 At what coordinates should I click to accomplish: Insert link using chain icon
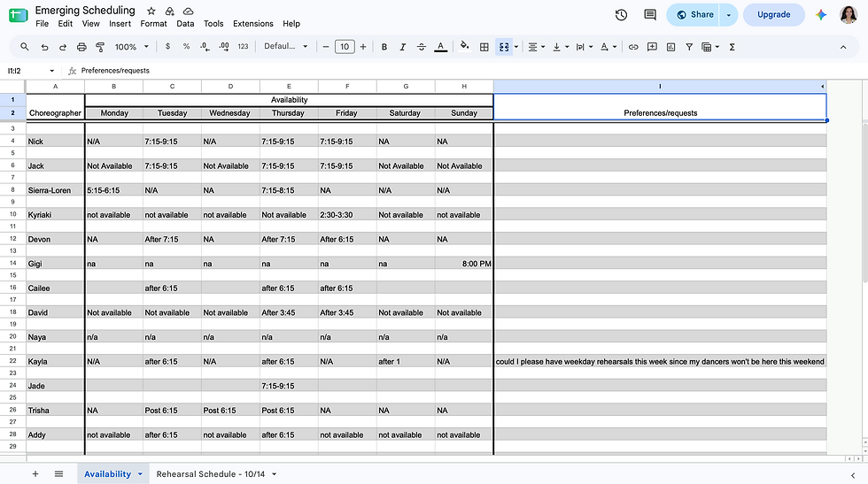coord(633,47)
